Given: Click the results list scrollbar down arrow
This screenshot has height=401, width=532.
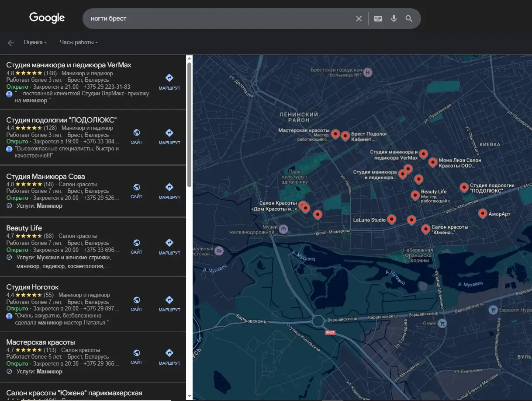Looking at the screenshot, I should click(189, 396).
